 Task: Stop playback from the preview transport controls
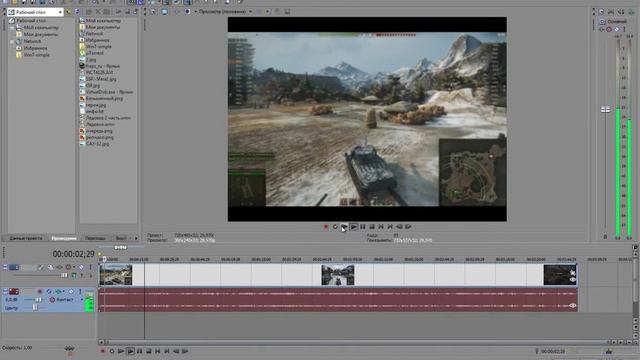[x=371, y=227]
